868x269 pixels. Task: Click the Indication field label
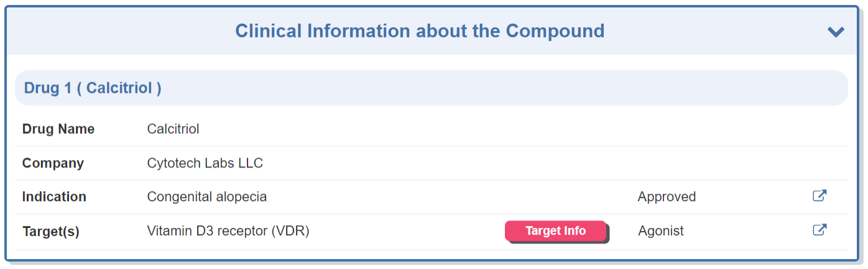54,197
